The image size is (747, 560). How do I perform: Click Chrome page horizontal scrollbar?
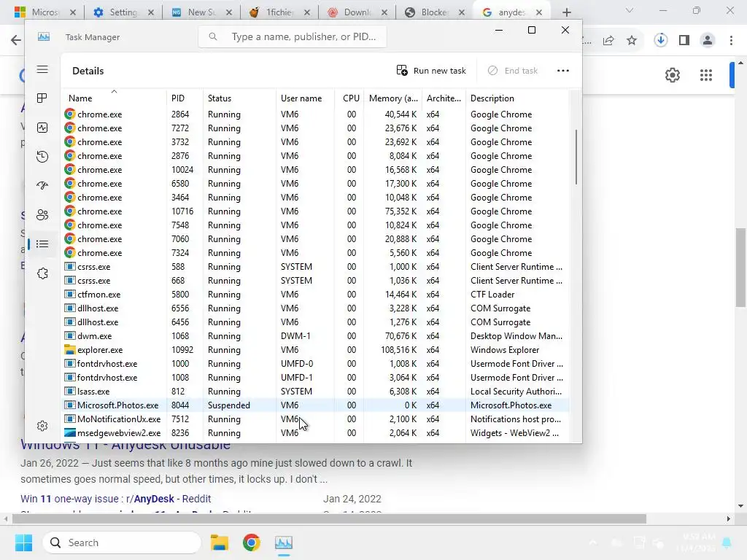click(x=329, y=518)
